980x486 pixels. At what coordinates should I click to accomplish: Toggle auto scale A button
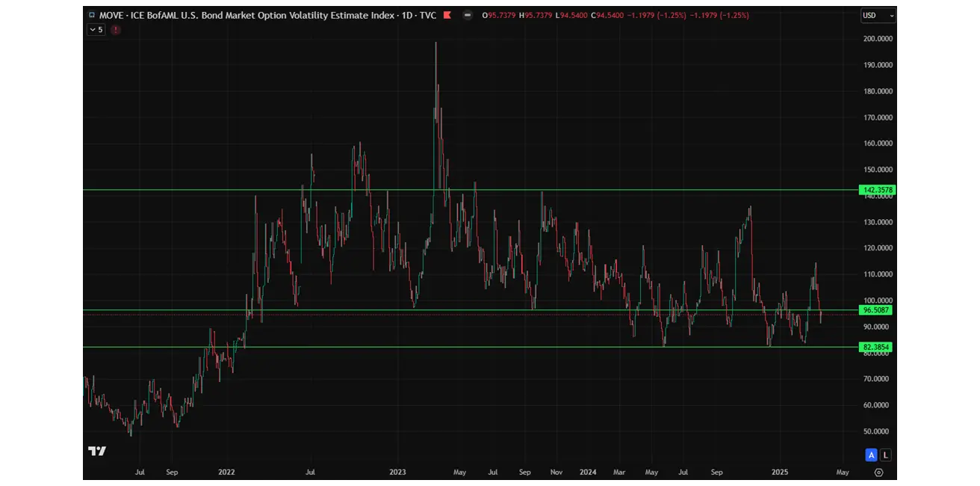pyautogui.click(x=871, y=455)
